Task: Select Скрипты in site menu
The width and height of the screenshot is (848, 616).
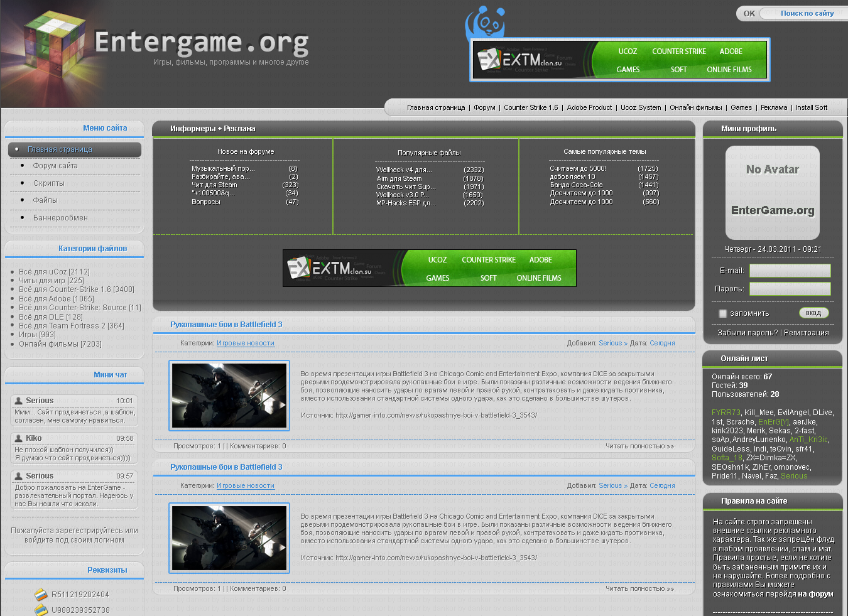Action: coord(49,183)
